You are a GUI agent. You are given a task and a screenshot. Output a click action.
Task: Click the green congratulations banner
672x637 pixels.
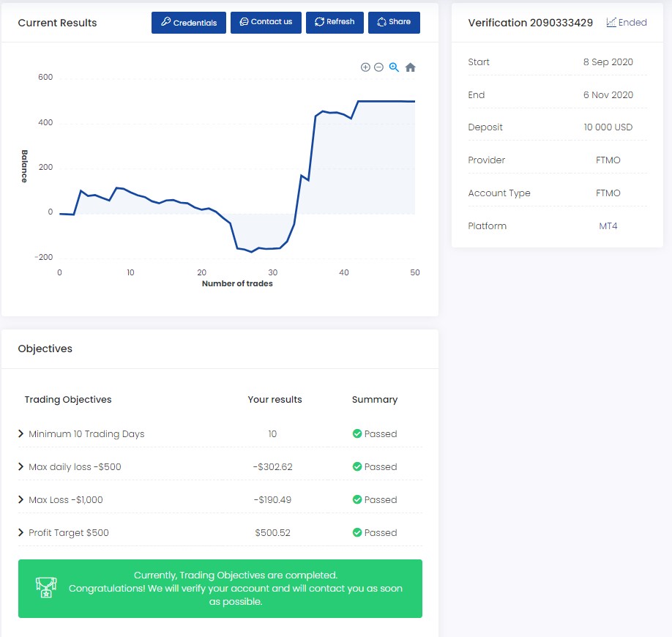(x=234, y=589)
